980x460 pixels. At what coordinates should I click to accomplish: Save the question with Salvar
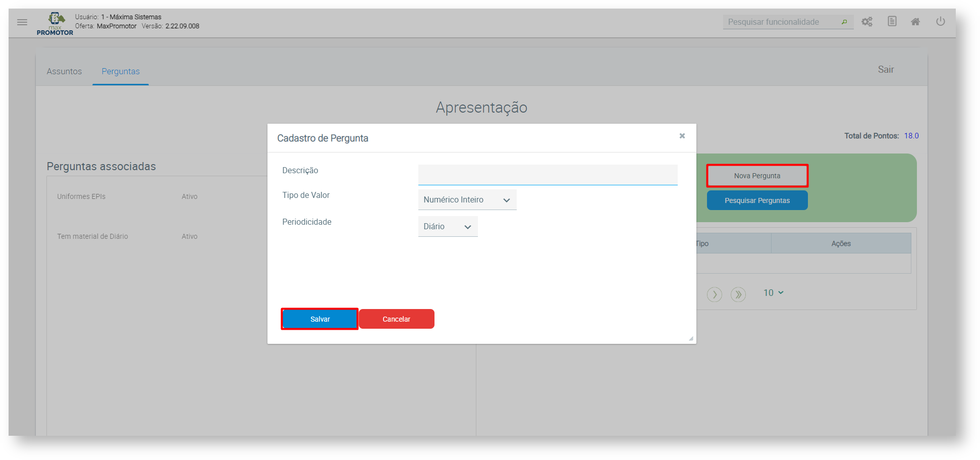coord(320,319)
